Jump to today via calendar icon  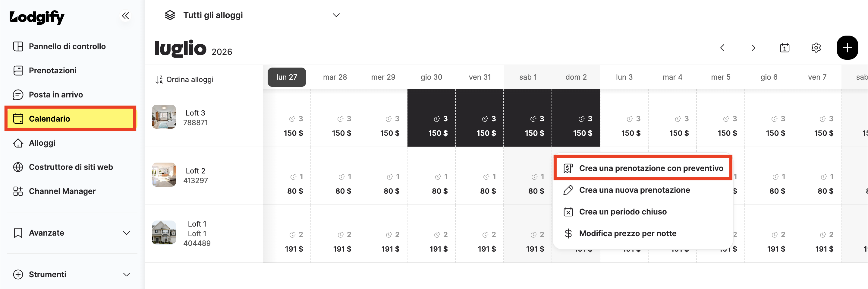click(785, 48)
